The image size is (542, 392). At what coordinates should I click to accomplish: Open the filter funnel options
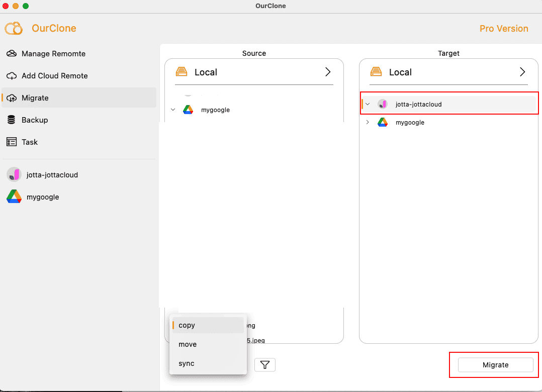click(265, 364)
